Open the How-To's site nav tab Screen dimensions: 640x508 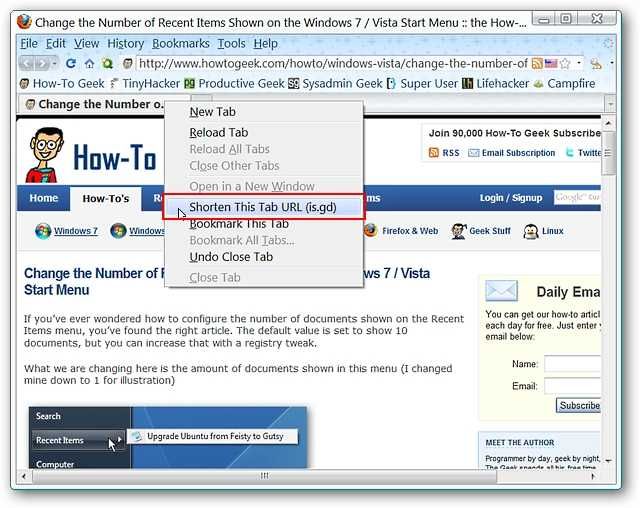[x=106, y=199]
